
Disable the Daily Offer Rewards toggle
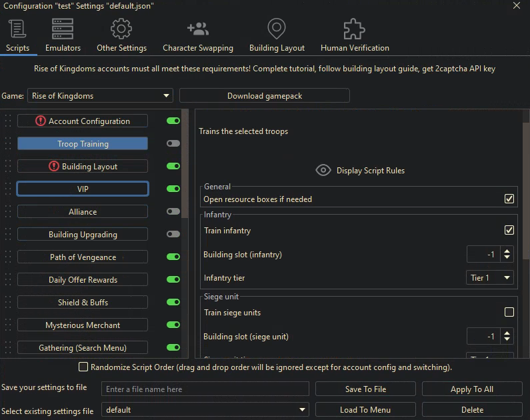[x=173, y=279]
